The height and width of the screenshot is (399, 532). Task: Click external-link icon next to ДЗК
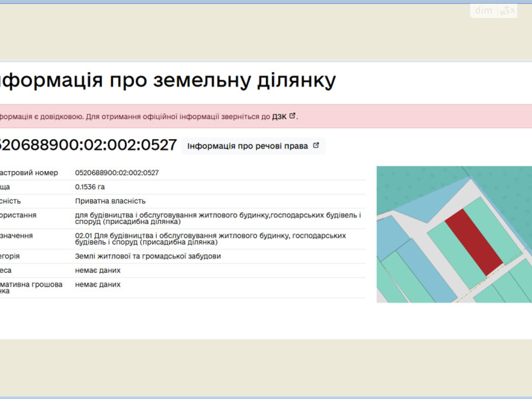(292, 116)
